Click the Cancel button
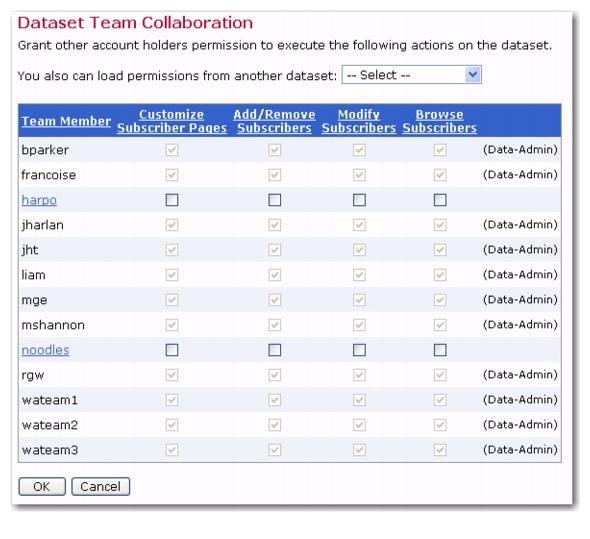Viewport: 590px width, 539px height. [x=100, y=487]
